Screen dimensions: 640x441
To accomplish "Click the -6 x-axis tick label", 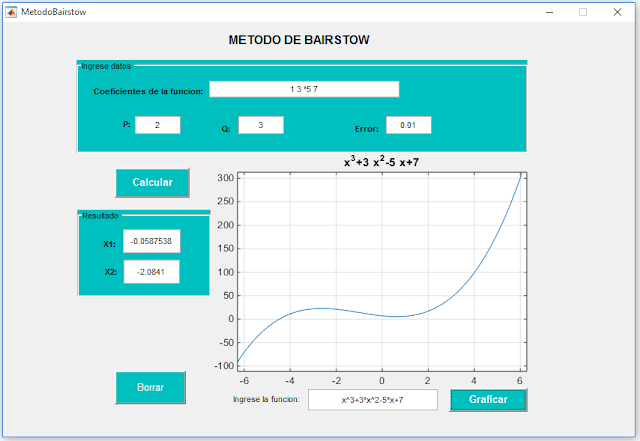I will [x=244, y=381].
